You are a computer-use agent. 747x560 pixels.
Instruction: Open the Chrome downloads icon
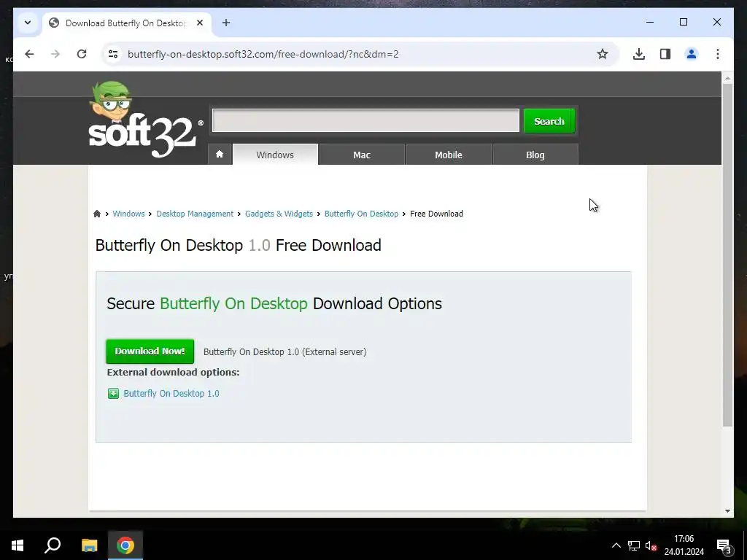(639, 54)
